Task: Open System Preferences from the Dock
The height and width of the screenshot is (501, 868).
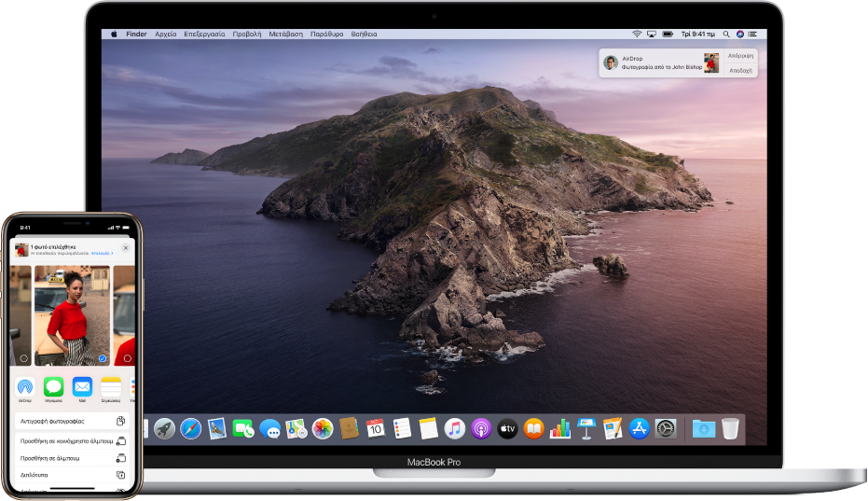Action: pyautogui.click(x=666, y=428)
